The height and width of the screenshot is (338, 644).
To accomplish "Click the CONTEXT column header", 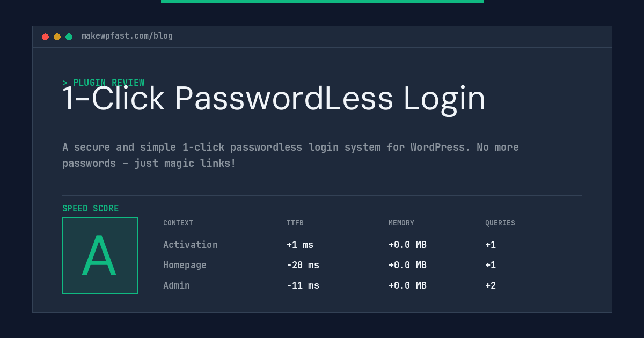I will pos(178,223).
